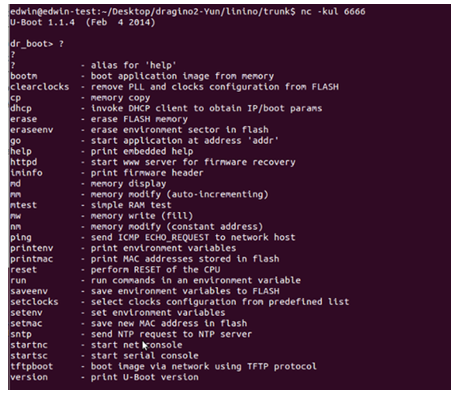Click 'print U-Boot version' description text
The height and width of the screenshot is (396, 462).
(x=145, y=377)
